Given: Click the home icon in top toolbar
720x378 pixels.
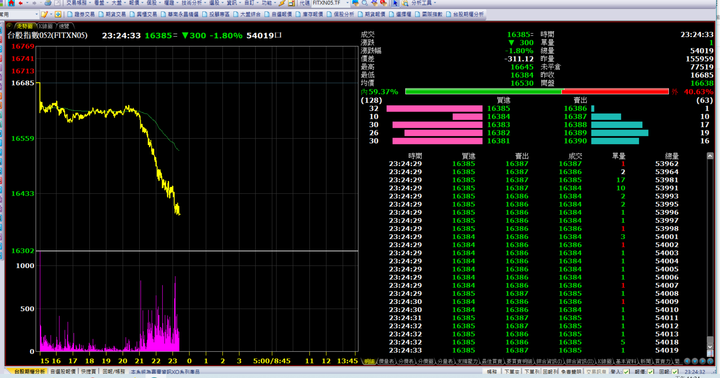Looking at the screenshot, I should coord(11,3).
